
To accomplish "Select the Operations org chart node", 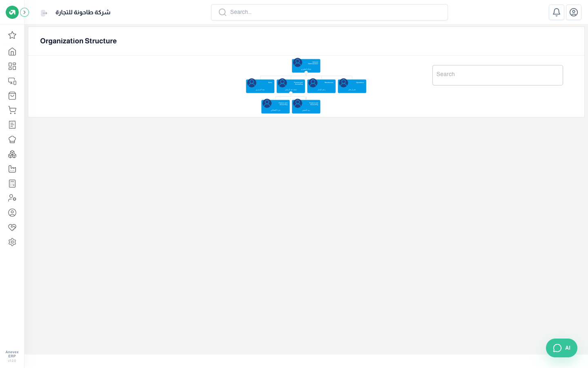I will (352, 86).
